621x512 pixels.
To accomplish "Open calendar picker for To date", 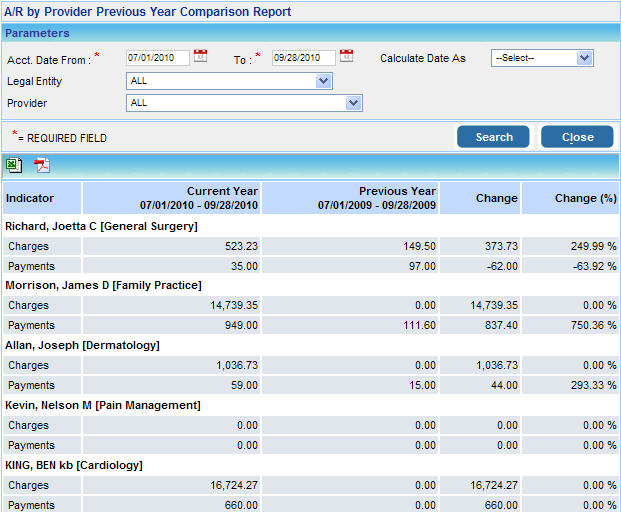I will pyautogui.click(x=346, y=56).
